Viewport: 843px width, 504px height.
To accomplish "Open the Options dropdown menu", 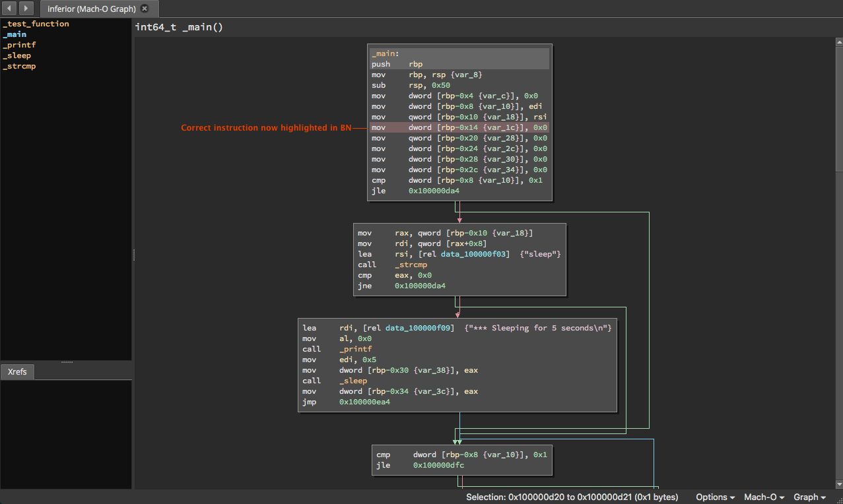I will 715,497.
